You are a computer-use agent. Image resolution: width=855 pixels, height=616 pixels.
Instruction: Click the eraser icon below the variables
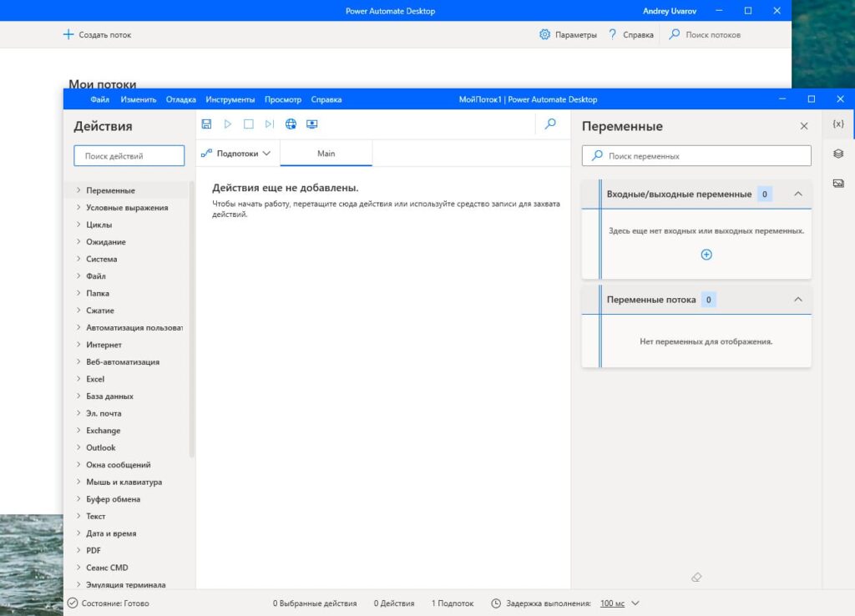pos(696,577)
